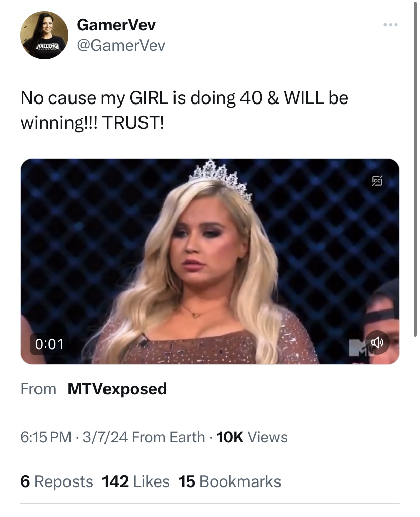Viewport: 420px width, 517px height.
Task: Open GamerVev's profile picture
Action: [44, 35]
